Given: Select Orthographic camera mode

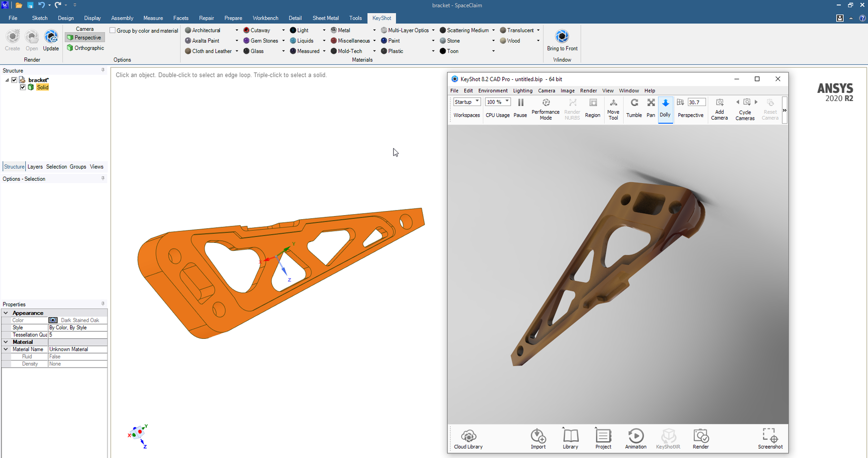Looking at the screenshot, I should pos(85,48).
